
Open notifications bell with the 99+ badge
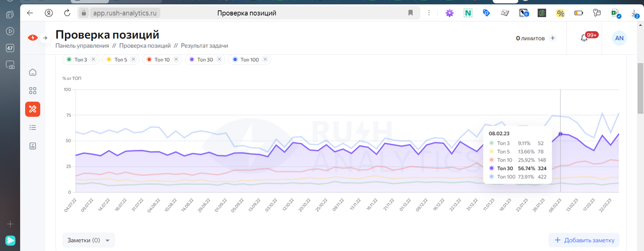585,38
